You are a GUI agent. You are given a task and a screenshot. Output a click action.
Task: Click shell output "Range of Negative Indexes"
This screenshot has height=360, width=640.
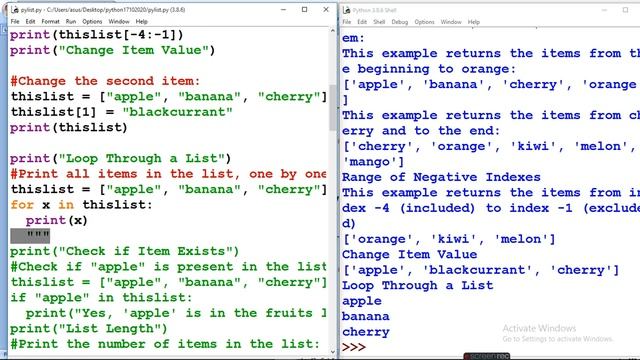(441, 177)
